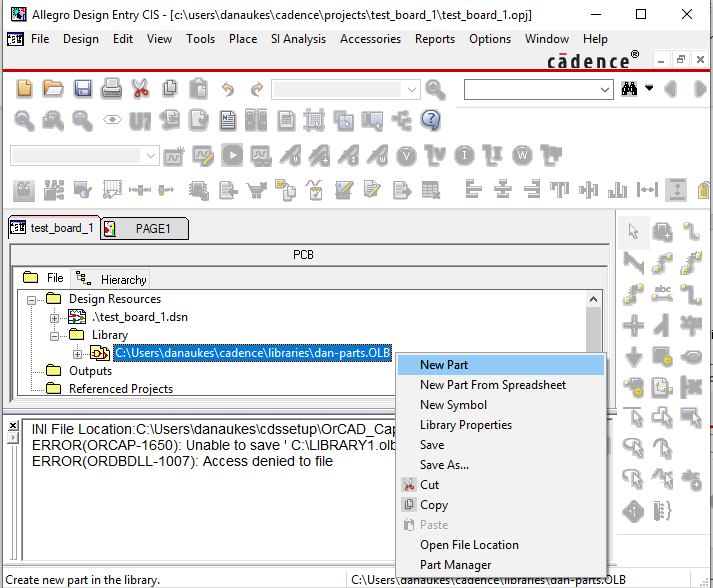Choose New Part from context menu
Screen dimensions: 713x588
coord(501,365)
